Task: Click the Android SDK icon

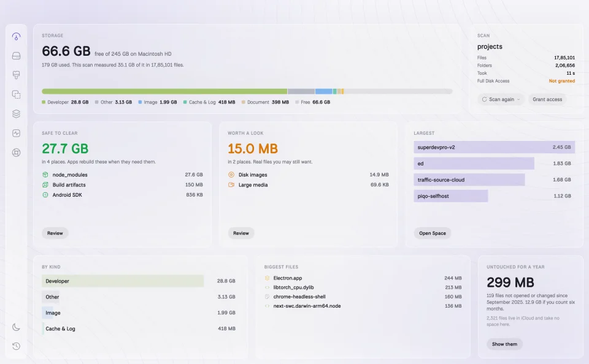Action: pos(45,195)
